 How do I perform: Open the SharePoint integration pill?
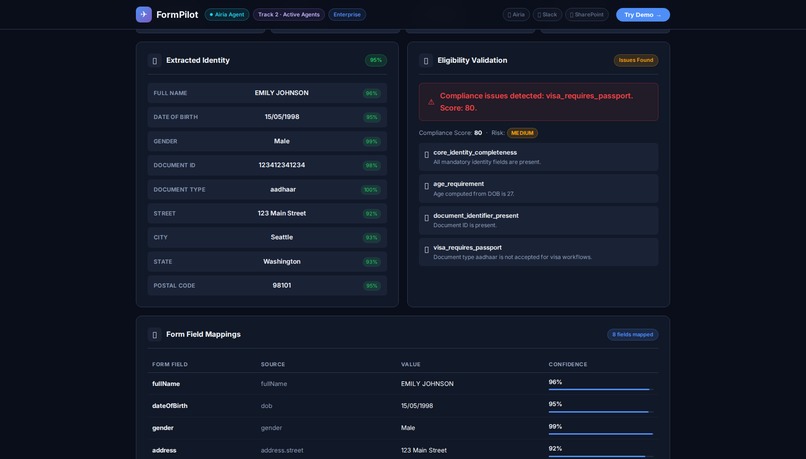(587, 15)
